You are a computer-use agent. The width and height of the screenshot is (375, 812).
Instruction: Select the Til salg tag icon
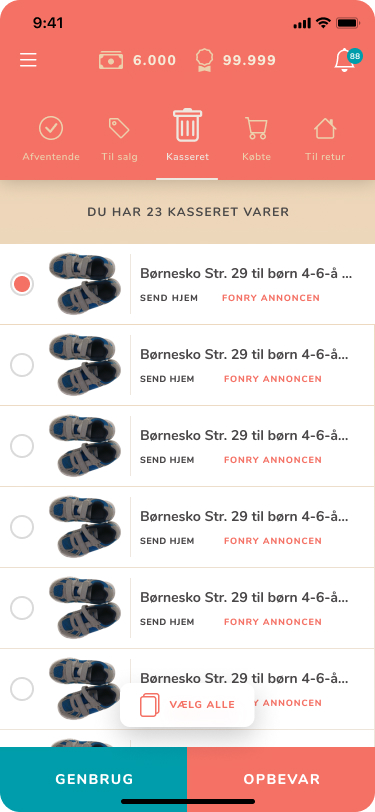pos(119,128)
